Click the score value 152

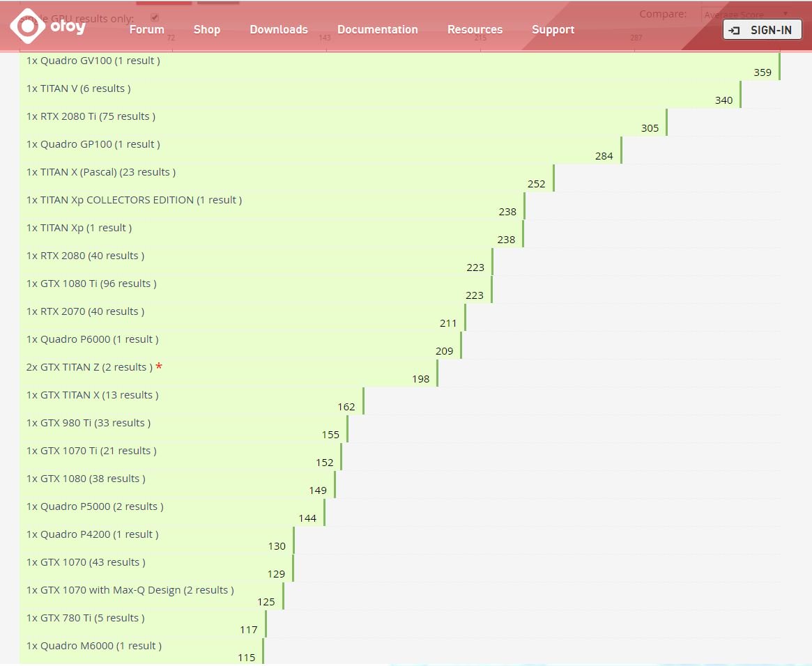(x=325, y=463)
